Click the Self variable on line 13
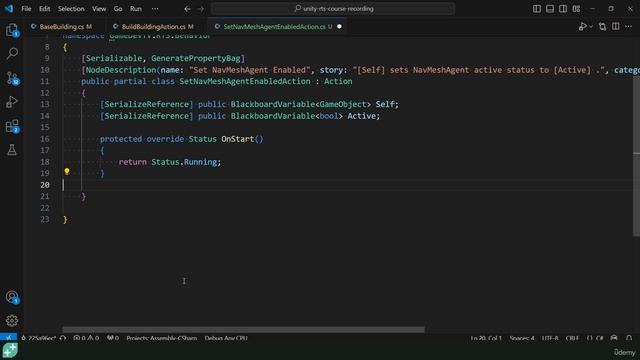 pyautogui.click(x=385, y=104)
